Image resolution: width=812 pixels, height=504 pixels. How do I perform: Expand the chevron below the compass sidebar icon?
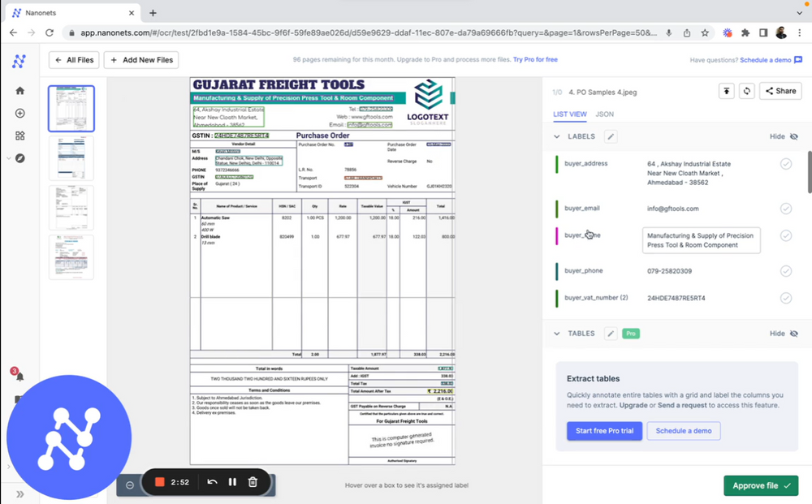click(x=8, y=158)
